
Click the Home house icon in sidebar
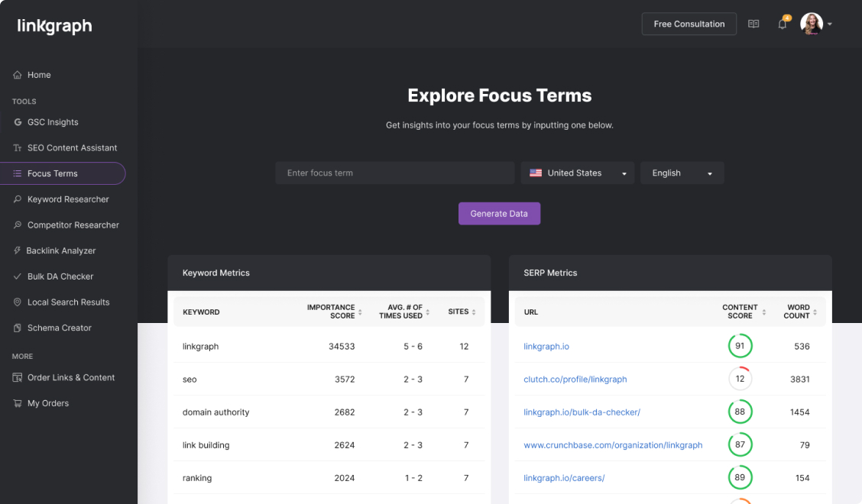coord(17,75)
